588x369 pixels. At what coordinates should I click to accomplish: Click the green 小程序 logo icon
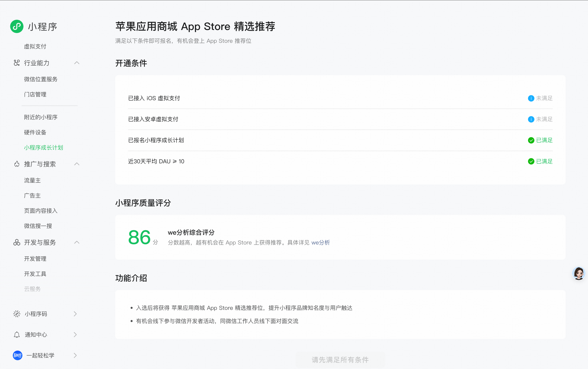click(17, 26)
